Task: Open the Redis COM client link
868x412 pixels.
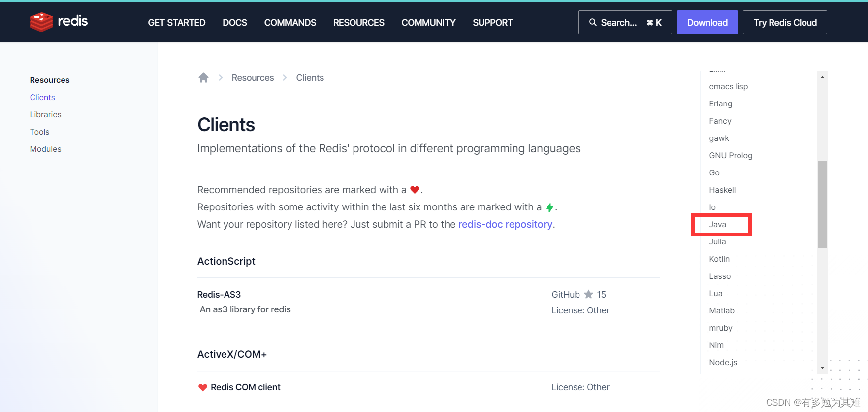Action: (x=246, y=387)
